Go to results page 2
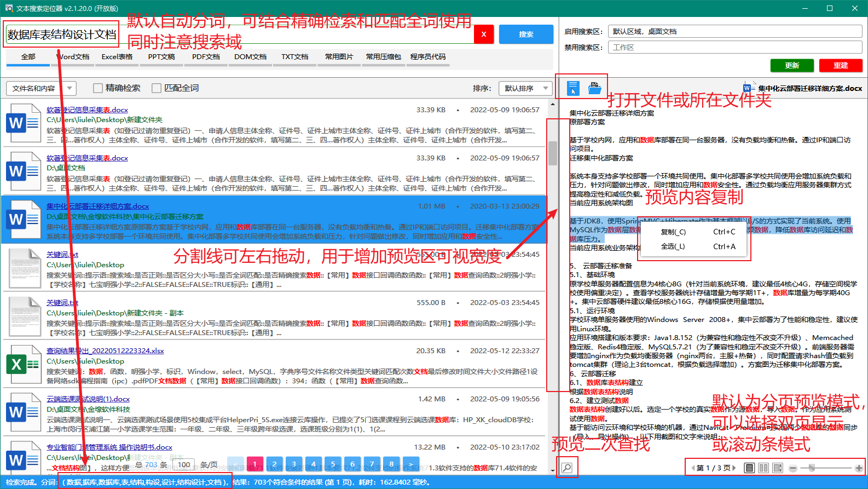This screenshot has width=868, height=489. pos(274,464)
